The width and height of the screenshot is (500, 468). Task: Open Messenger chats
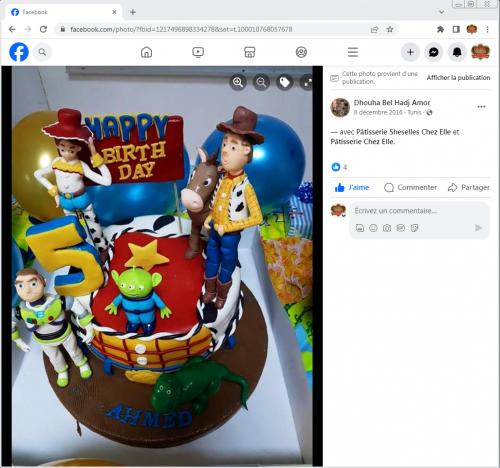(x=434, y=52)
